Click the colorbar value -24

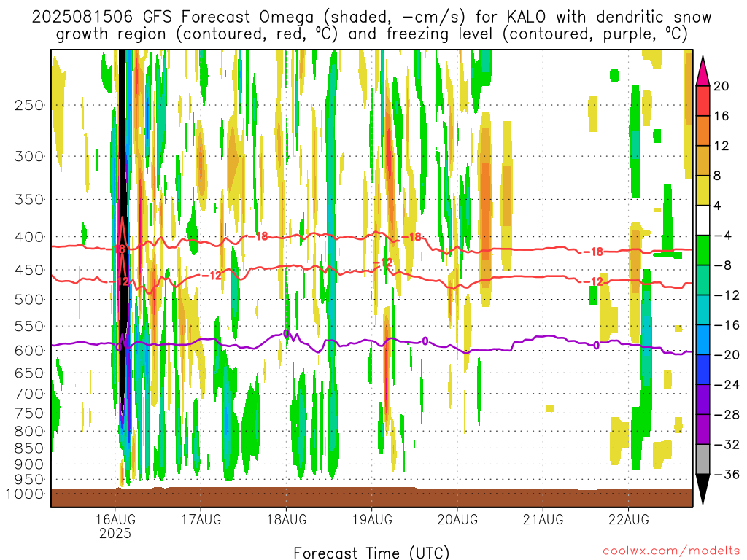(726, 385)
